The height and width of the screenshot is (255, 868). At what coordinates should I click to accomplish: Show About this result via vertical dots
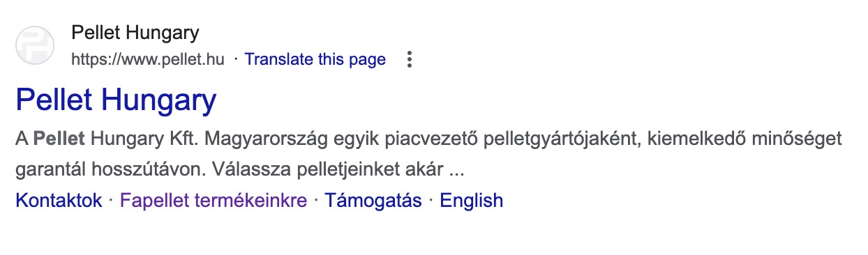pyautogui.click(x=410, y=60)
